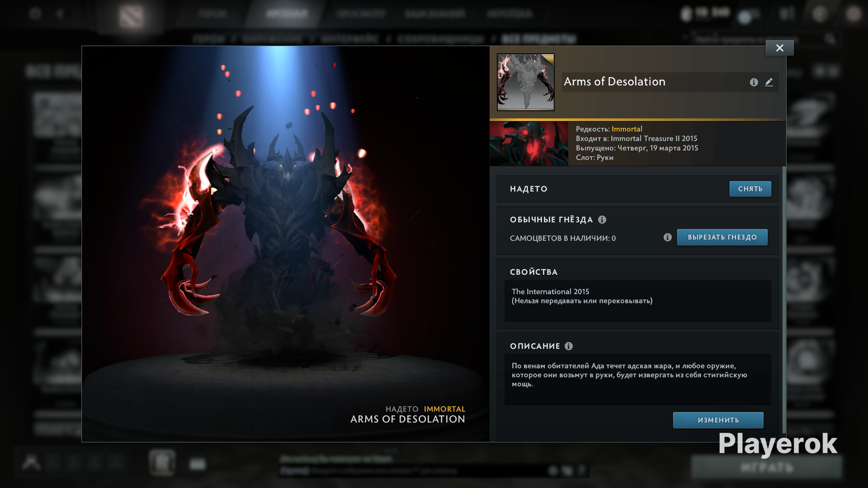Click the ИЗМЕНИТЬ button under the description

[x=718, y=420]
